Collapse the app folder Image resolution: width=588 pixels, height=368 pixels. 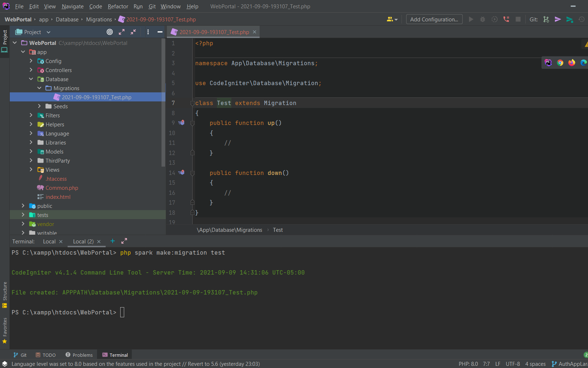[23, 52]
